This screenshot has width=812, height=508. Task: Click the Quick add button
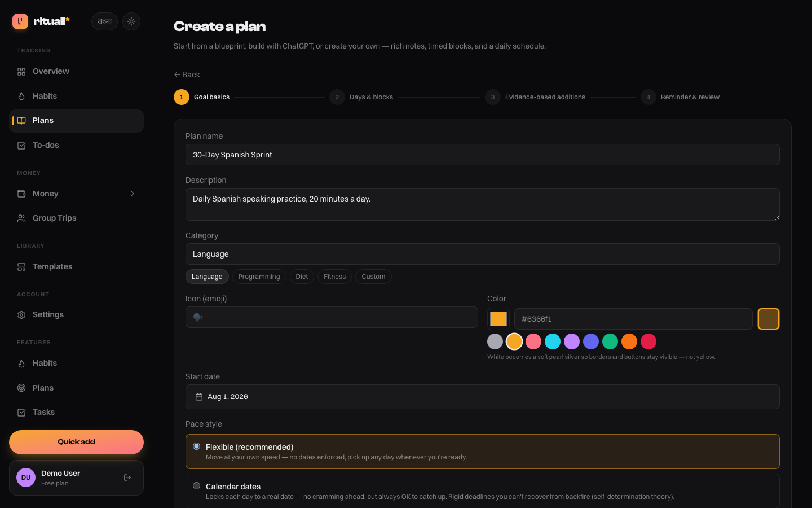(x=76, y=442)
